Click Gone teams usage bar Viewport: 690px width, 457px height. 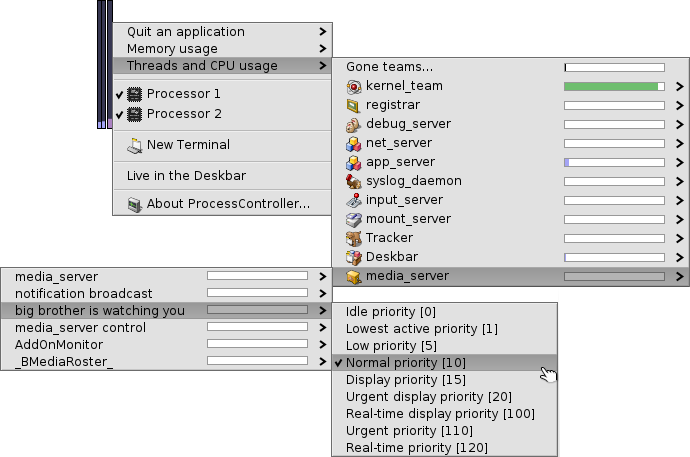coord(614,67)
